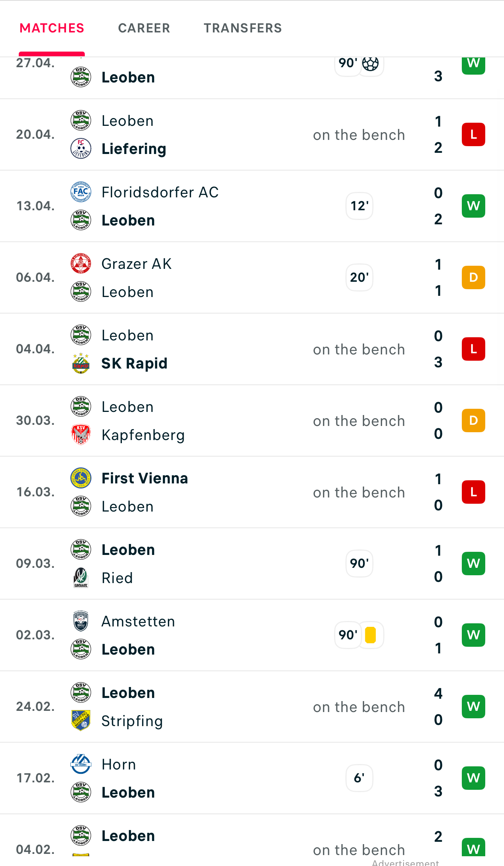
Task: Open the 17.02. Horn vs Leoben match
Action: coord(252,778)
